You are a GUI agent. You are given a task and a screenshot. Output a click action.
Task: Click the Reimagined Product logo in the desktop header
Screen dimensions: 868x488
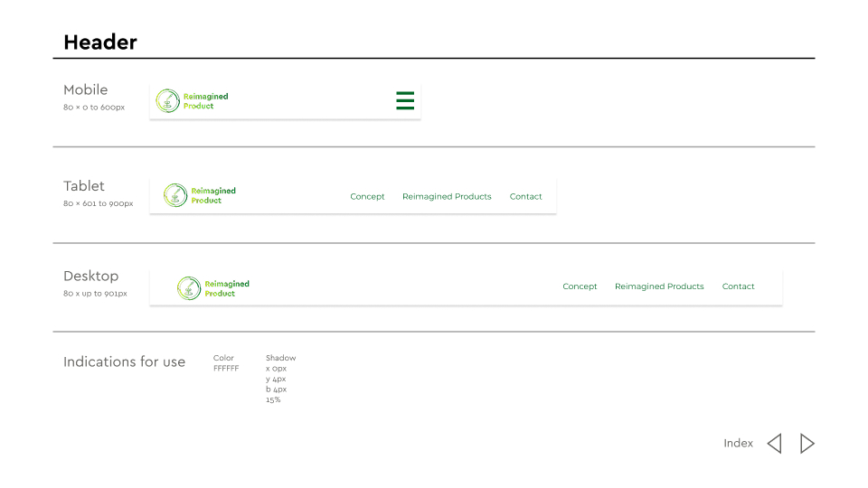(x=213, y=288)
